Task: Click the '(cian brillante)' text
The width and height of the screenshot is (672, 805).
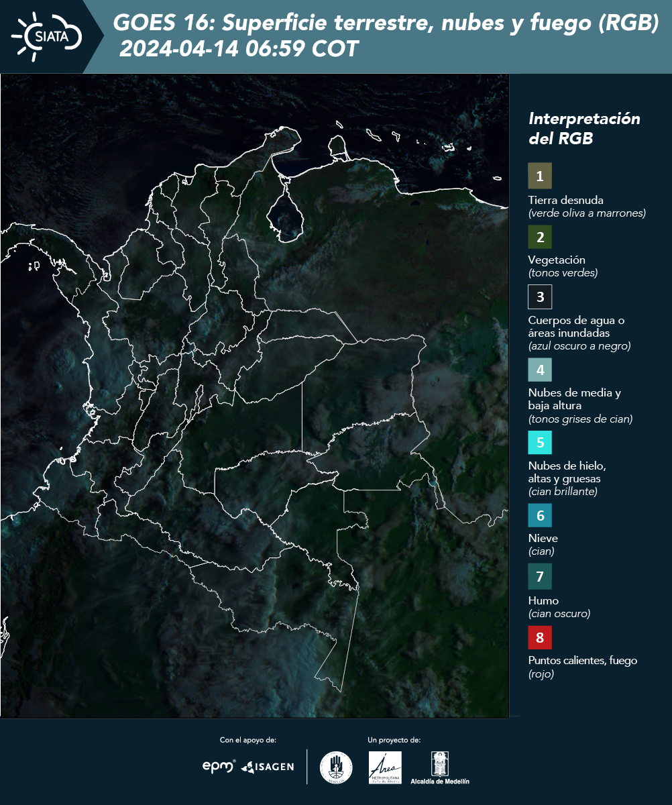Action: [x=562, y=491]
